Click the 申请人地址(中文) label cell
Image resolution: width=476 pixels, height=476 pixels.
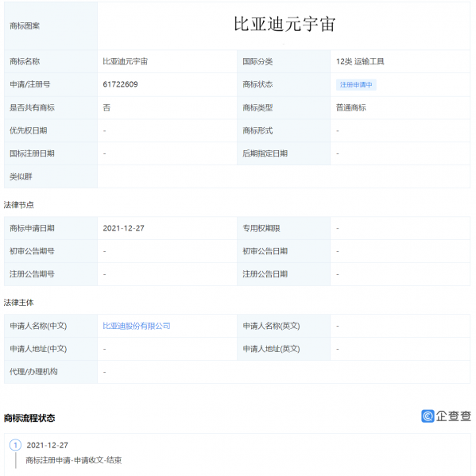51,349
